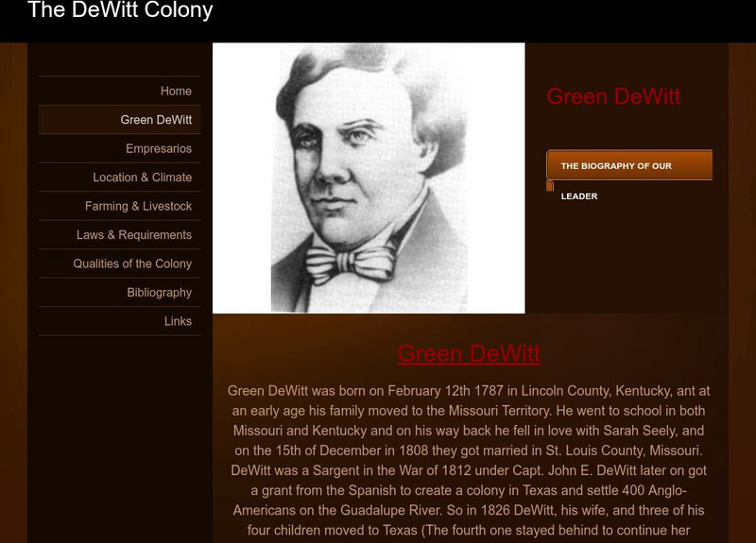Click the red Green DeWitt heading at right
Image resolution: width=756 pixels, height=543 pixels.
tap(613, 96)
